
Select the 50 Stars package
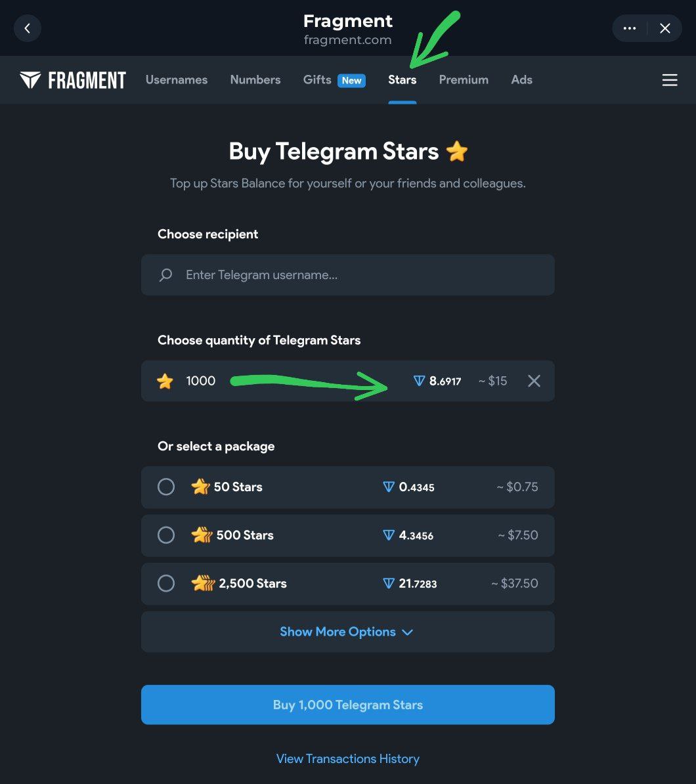point(166,487)
